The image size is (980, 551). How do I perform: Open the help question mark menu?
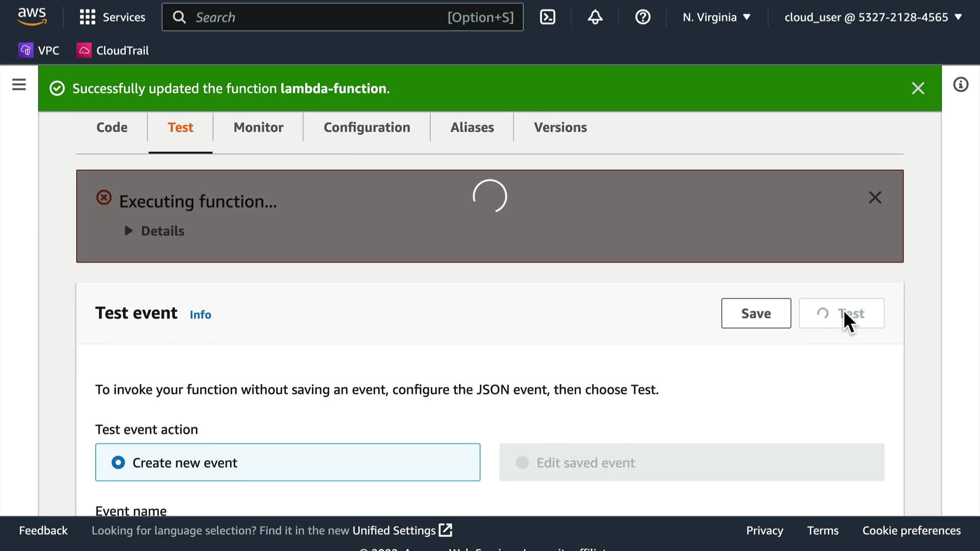[x=643, y=17]
